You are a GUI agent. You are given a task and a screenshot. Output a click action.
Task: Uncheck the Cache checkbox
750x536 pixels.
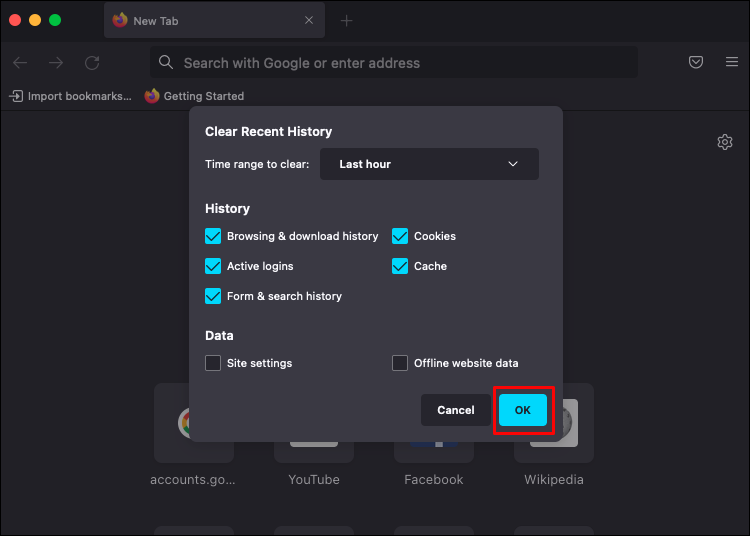(400, 266)
